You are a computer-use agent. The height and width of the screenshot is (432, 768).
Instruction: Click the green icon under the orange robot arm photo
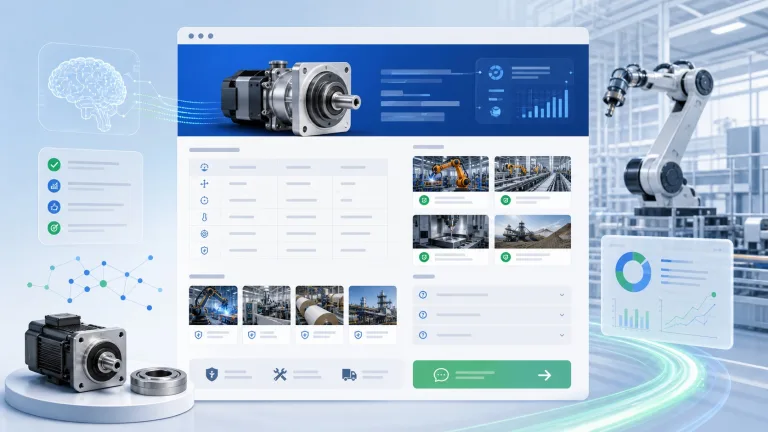click(x=424, y=200)
